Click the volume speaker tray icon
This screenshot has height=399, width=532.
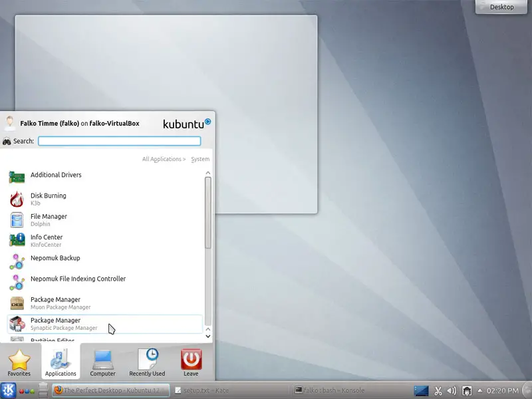click(x=452, y=391)
